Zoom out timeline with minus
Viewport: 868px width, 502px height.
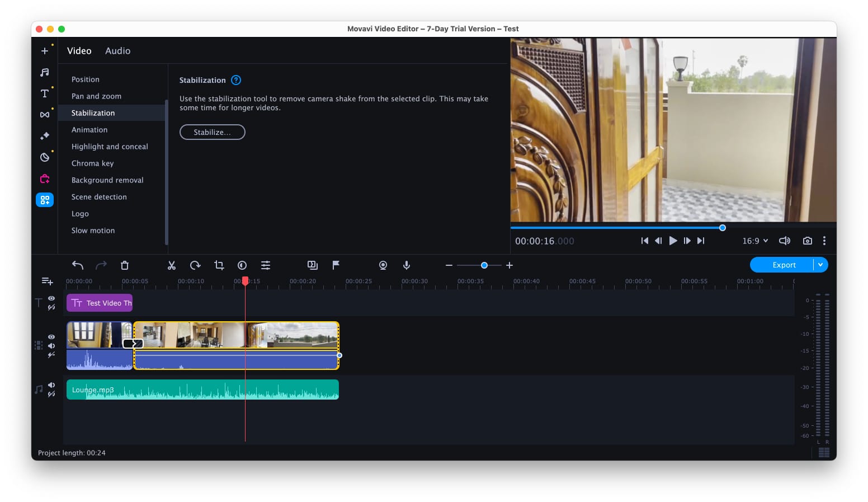[x=449, y=265]
